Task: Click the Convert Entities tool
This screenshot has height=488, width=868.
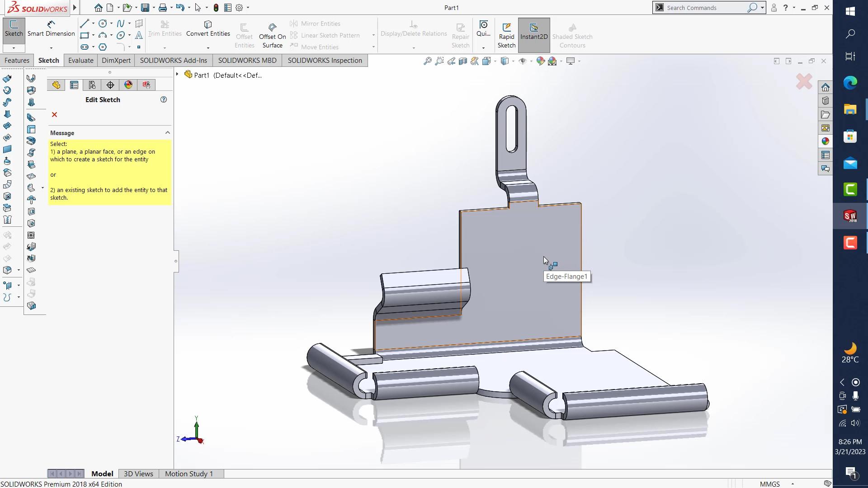Action: pos(208,28)
